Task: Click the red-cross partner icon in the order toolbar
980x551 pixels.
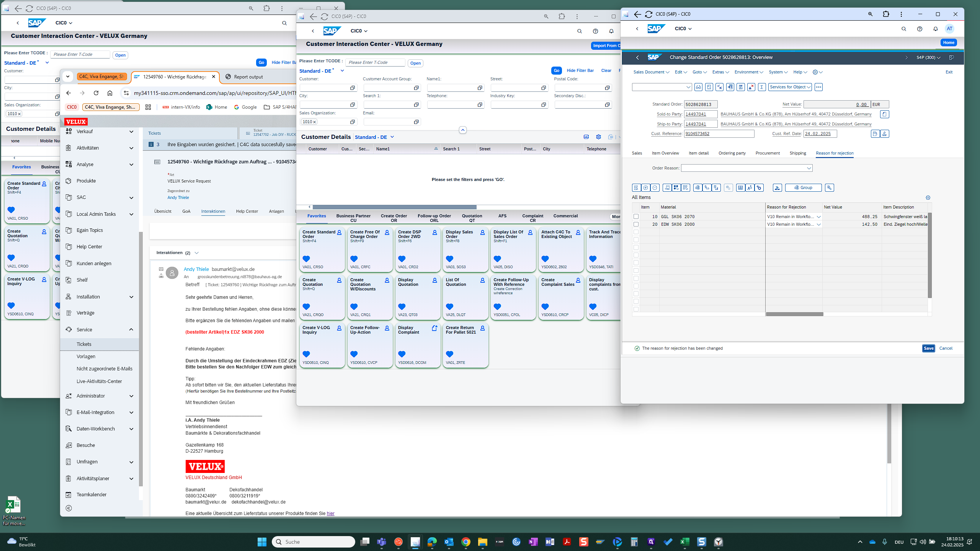Action: 751,87
